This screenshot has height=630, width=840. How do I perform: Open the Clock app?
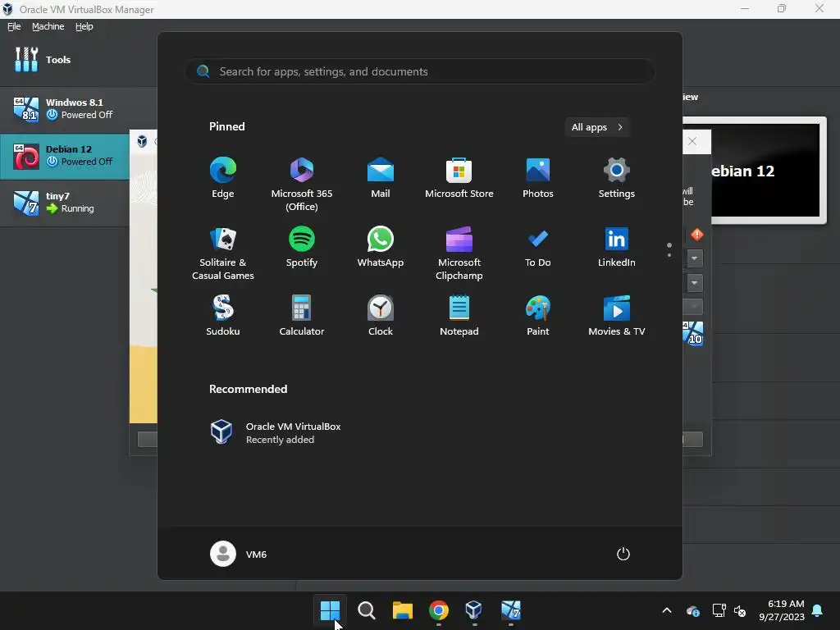(x=381, y=316)
